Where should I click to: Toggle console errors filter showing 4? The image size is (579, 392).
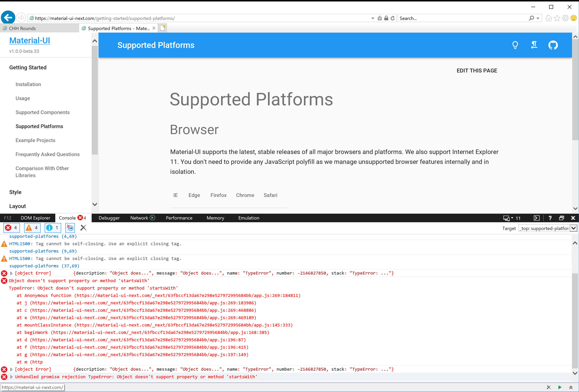(x=11, y=228)
